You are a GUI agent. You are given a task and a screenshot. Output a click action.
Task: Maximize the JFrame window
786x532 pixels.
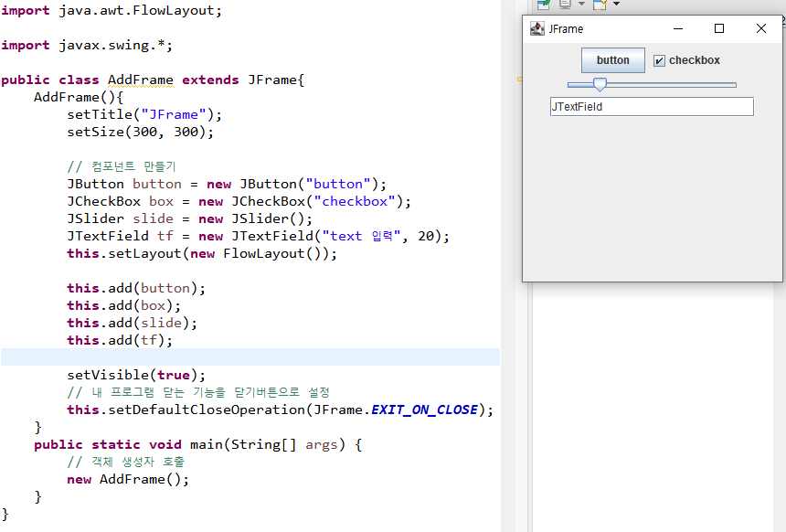tap(719, 28)
